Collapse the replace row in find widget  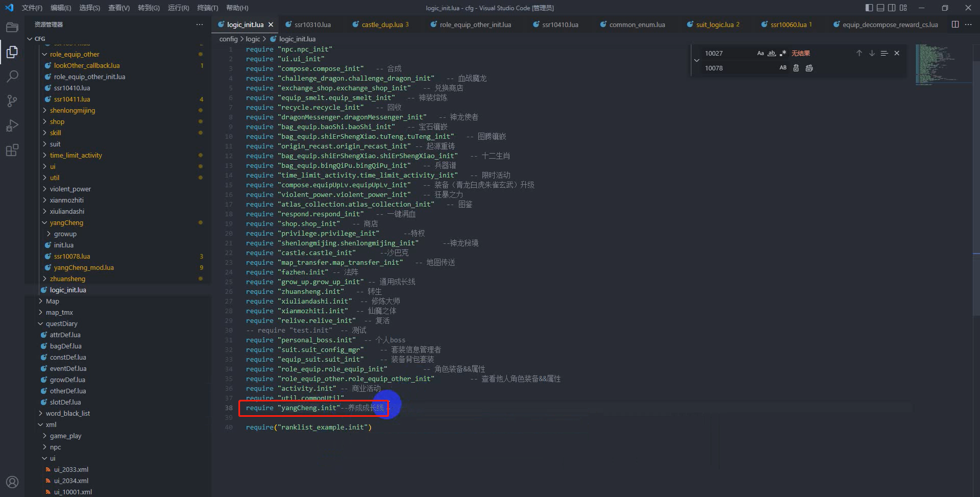[x=697, y=60]
